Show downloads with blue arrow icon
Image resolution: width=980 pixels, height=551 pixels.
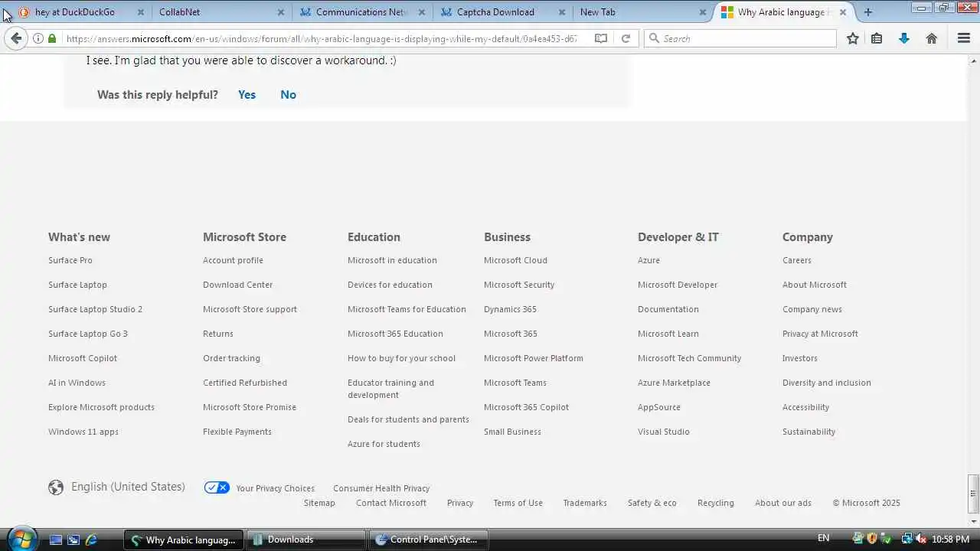click(904, 38)
